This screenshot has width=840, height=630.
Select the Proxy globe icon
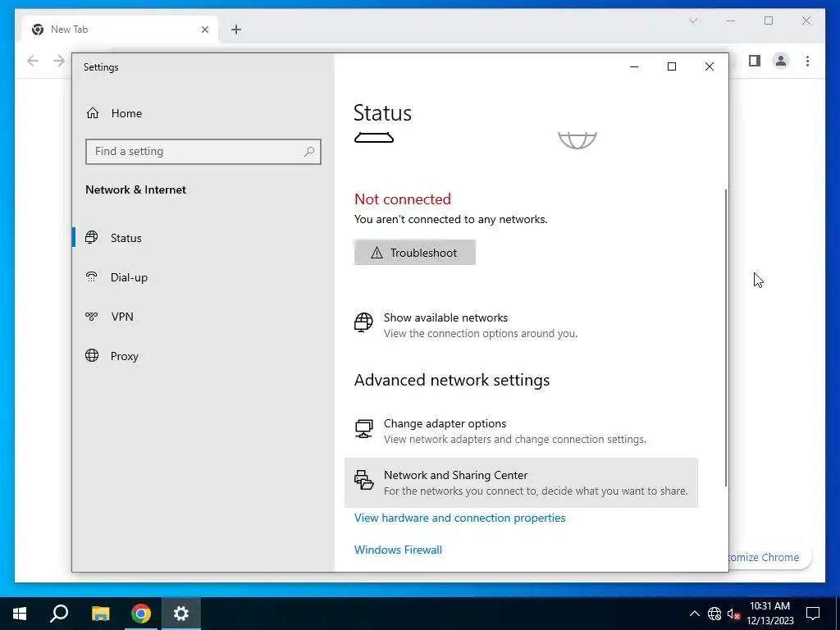tap(92, 356)
